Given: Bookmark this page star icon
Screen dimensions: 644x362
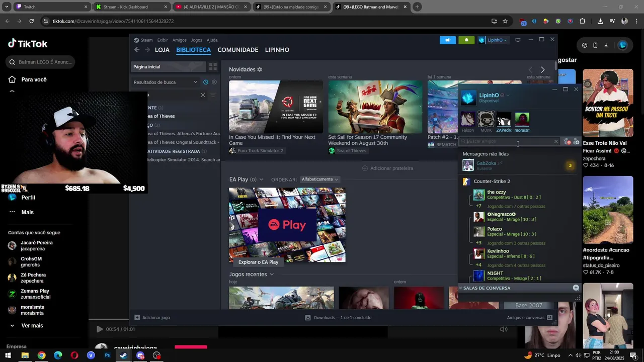Looking at the screenshot, I should pyautogui.click(x=505, y=21).
